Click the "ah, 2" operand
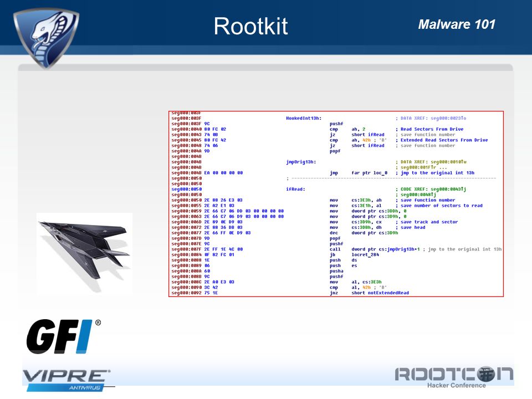The width and height of the screenshot is (532, 399). pos(359,129)
